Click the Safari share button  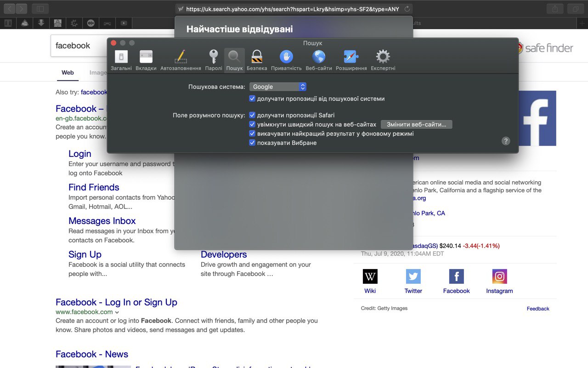point(555,8)
